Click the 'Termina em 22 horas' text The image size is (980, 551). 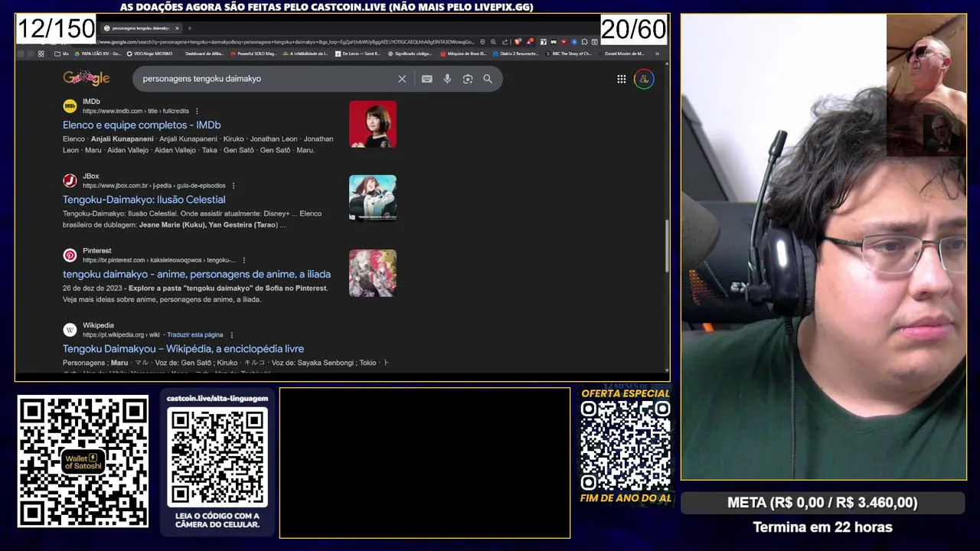pos(822,527)
